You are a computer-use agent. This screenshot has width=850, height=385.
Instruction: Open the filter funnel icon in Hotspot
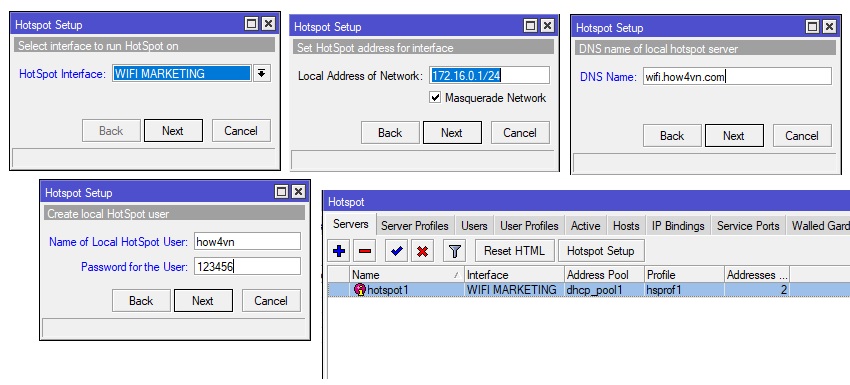pos(454,251)
